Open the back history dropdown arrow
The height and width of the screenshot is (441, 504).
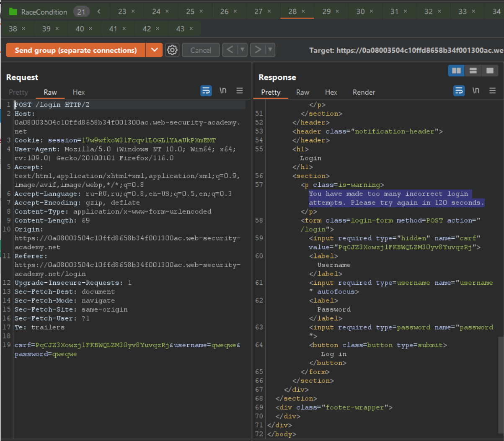(x=242, y=50)
